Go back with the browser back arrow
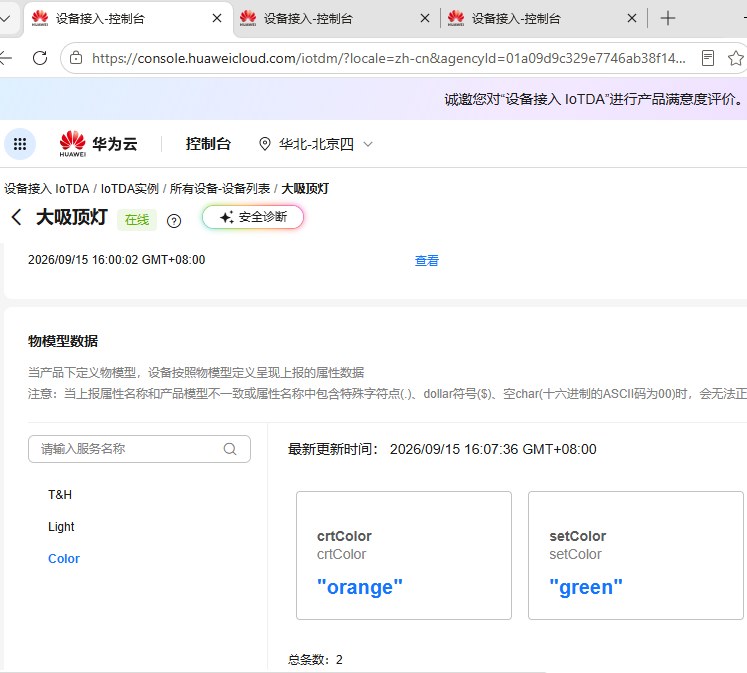 [x=6, y=58]
